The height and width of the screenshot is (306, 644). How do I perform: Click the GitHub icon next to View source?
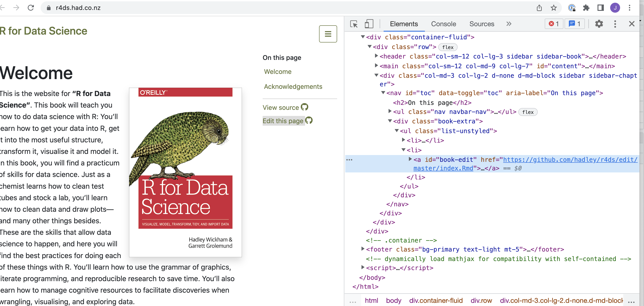coord(304,107)
